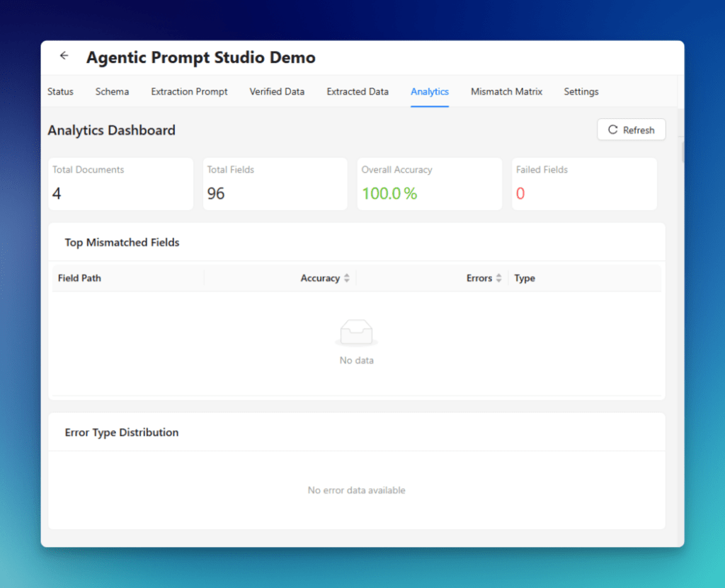The height and width of the screenshot is (588, 725).
Task: Refresh the Analytics Dashboard
Action: (x=631, y=130)
